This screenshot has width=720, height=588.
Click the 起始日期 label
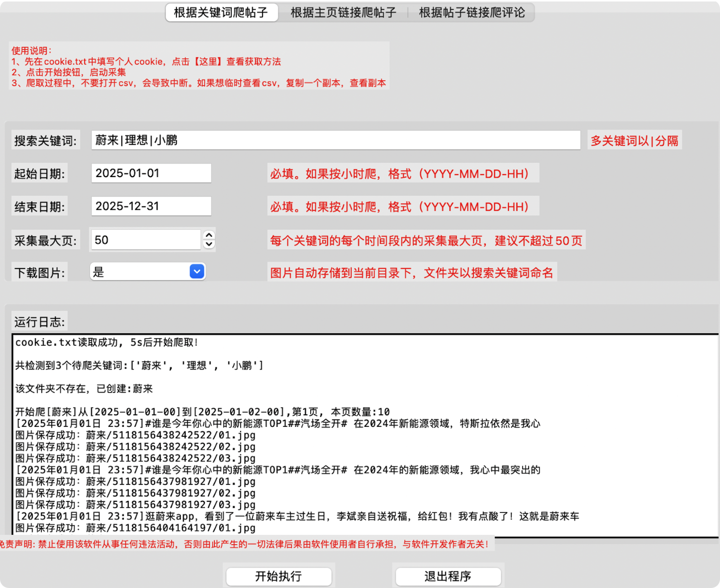point(40,174)
